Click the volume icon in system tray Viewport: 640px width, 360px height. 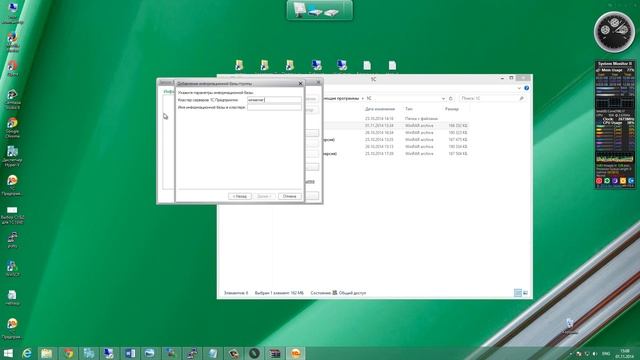coord(595,353)
